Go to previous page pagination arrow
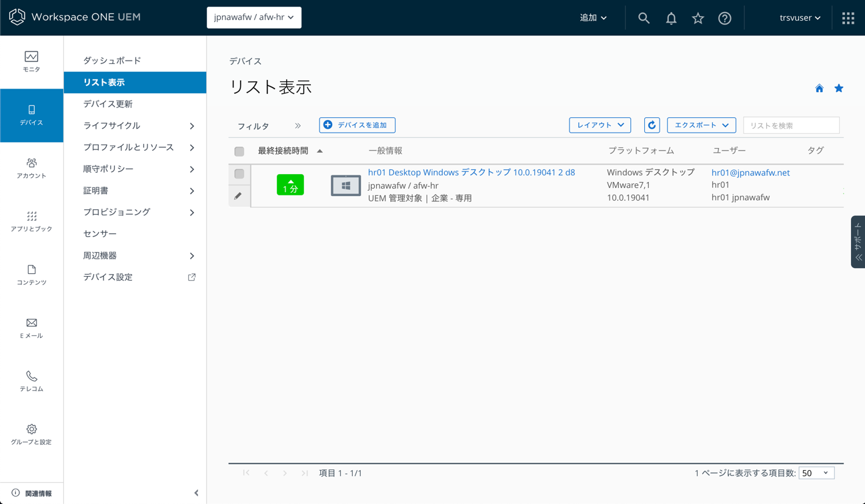 [266, 473]
